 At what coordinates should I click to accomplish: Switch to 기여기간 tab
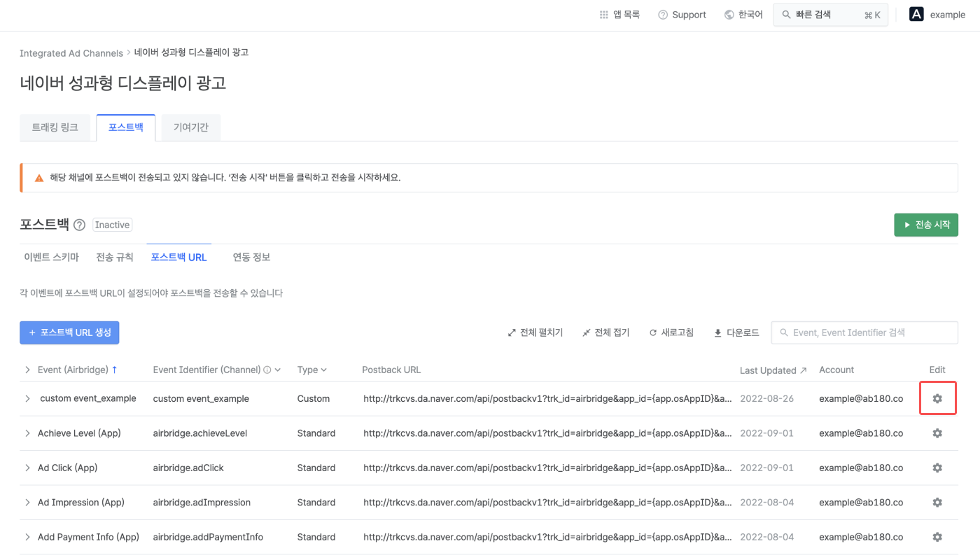tap(190, 127)
